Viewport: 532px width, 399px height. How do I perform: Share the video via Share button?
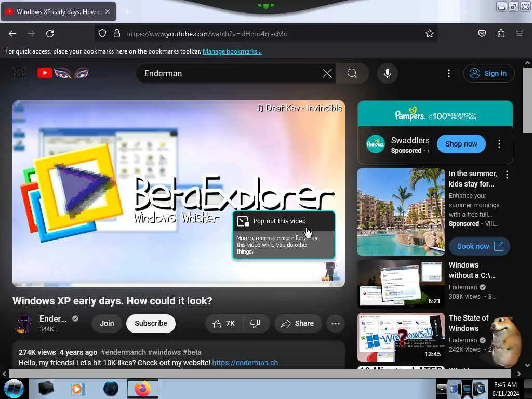click(298, 324)
